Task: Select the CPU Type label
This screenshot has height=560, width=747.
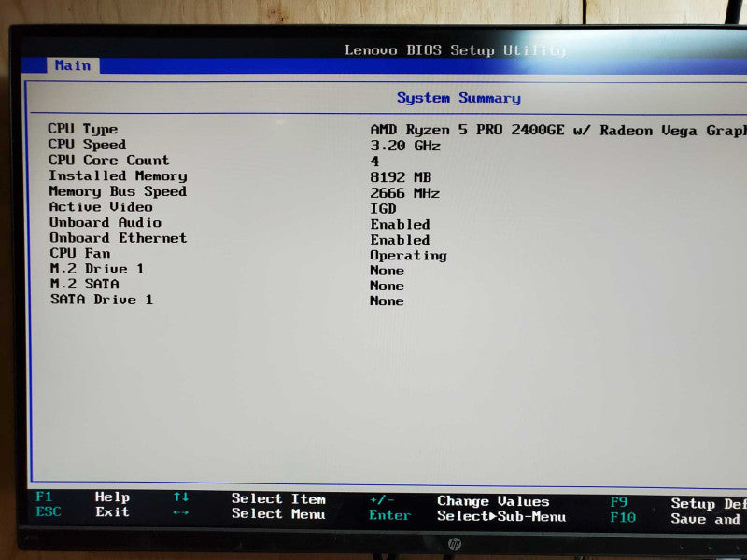Action: 82,129
